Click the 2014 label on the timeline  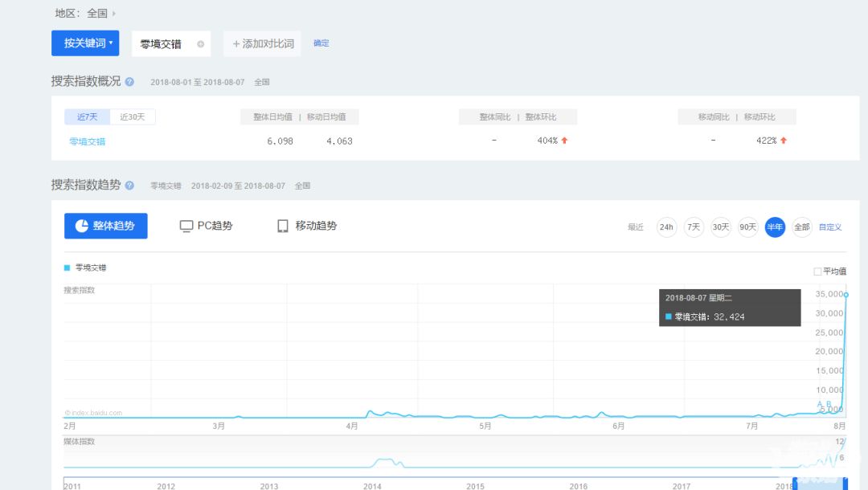[x=372, y=486]
